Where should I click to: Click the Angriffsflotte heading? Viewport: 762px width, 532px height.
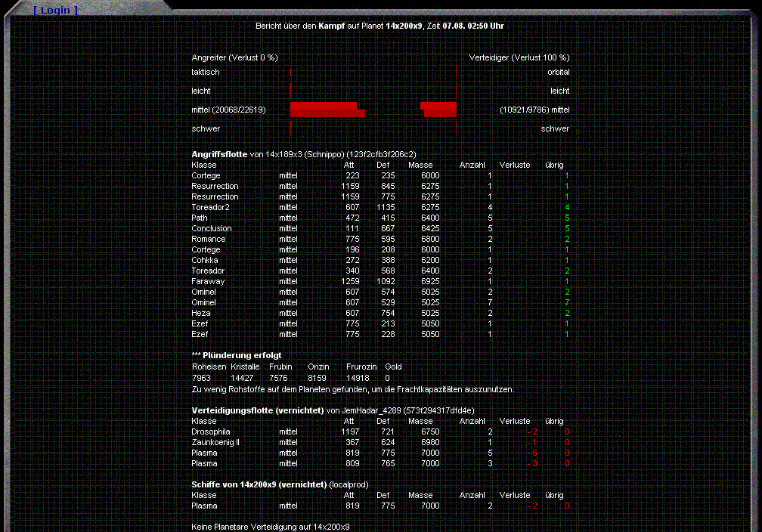[x=219, y=154]
